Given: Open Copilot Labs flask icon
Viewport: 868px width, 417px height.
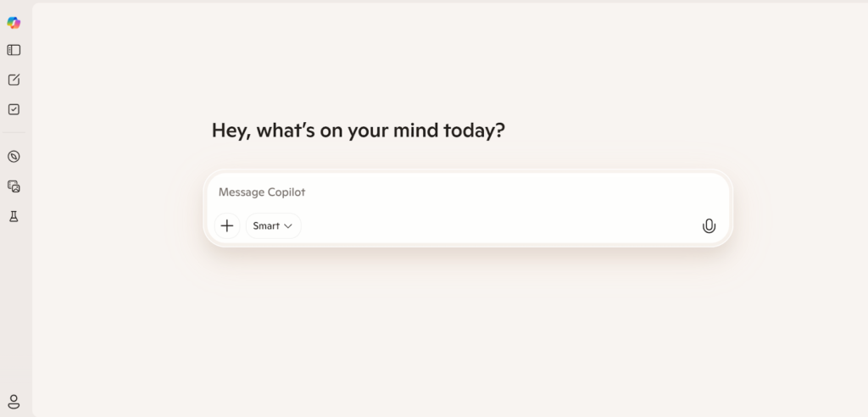Looking at the screenshot, I should pos(14,217).
